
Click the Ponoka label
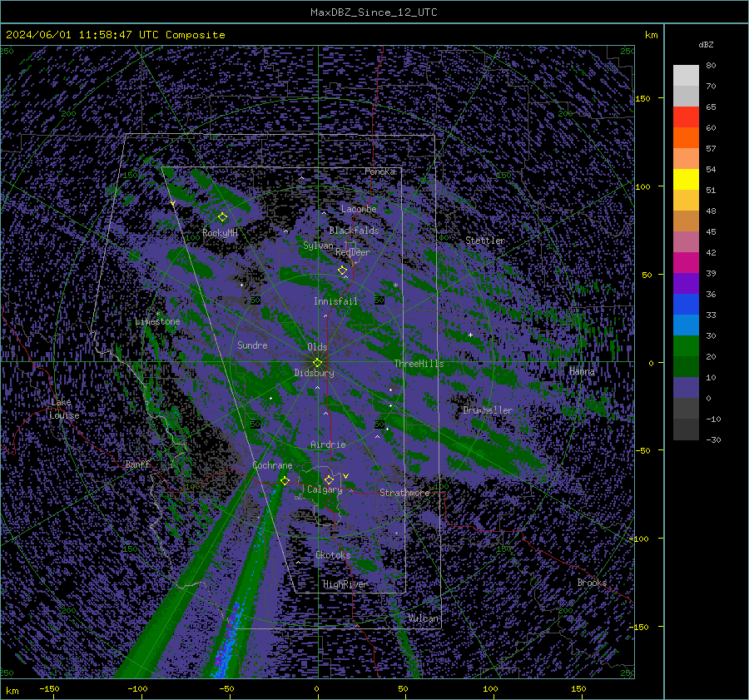[x=379, y=171]
